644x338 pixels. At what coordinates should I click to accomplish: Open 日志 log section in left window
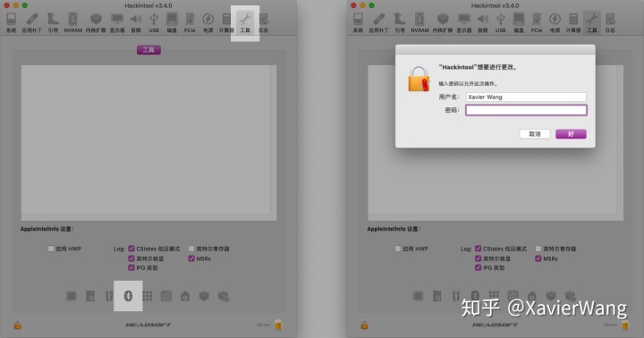point(264,22)
